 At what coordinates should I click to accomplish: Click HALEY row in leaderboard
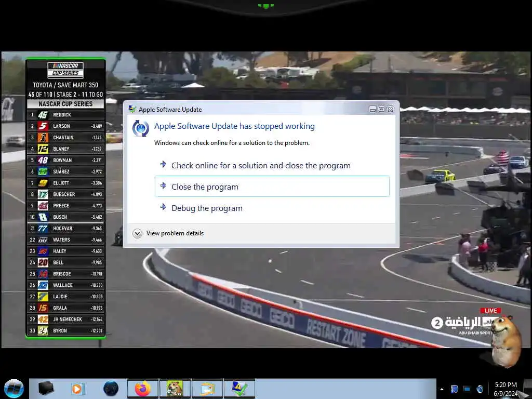tap(65, 251)
